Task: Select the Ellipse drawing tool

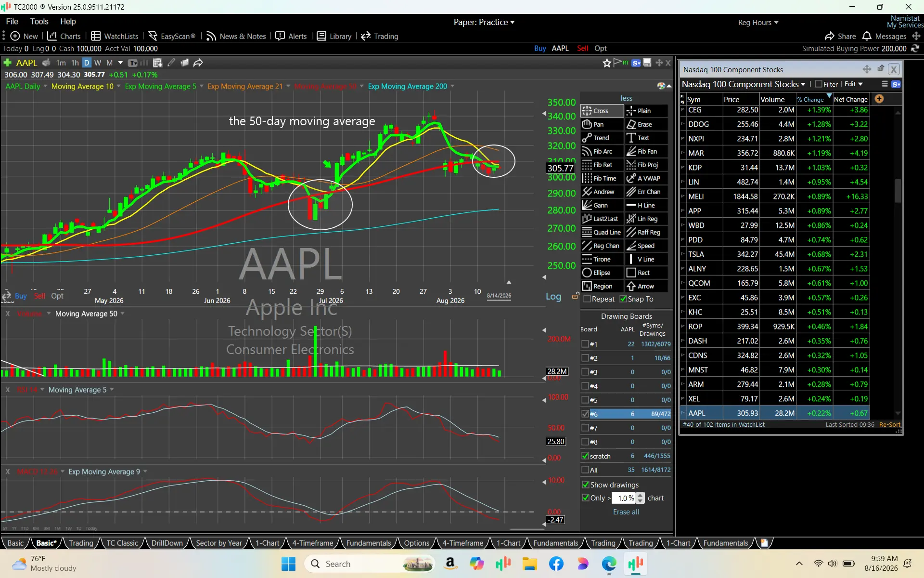Action: (x=602, y=273)
